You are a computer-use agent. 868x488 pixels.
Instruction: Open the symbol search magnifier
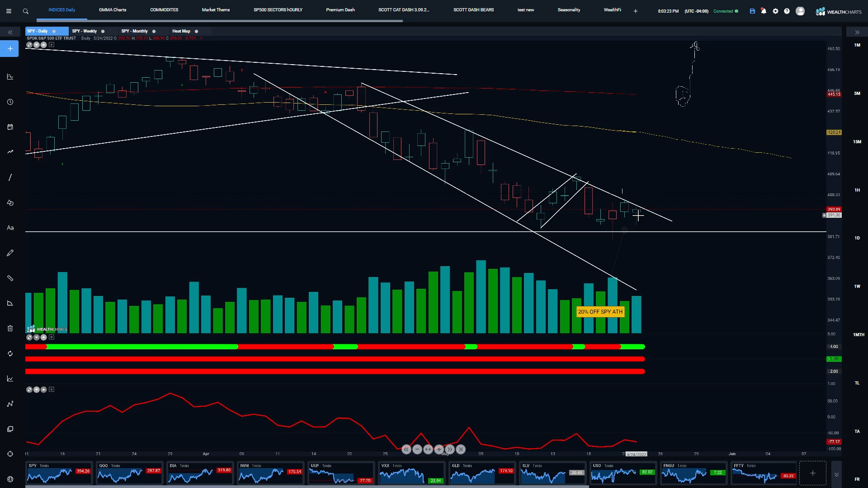coord(26,11)
